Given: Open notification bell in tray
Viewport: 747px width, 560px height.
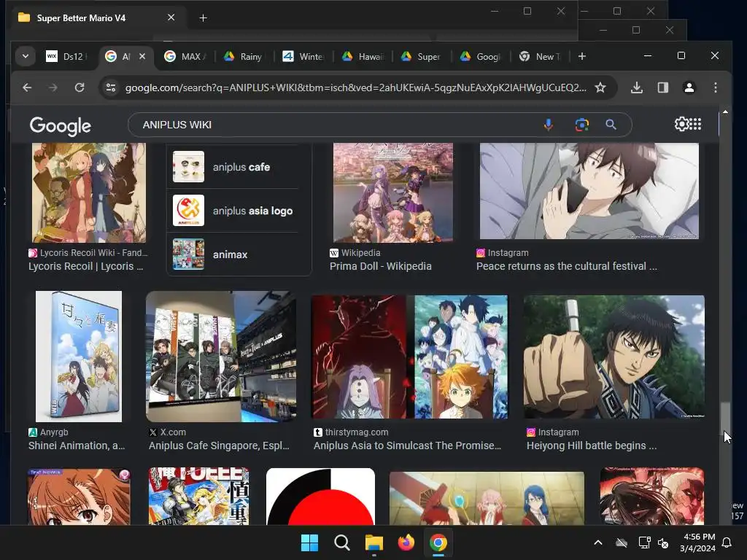Looking at the screenshot, I should 727,542.
